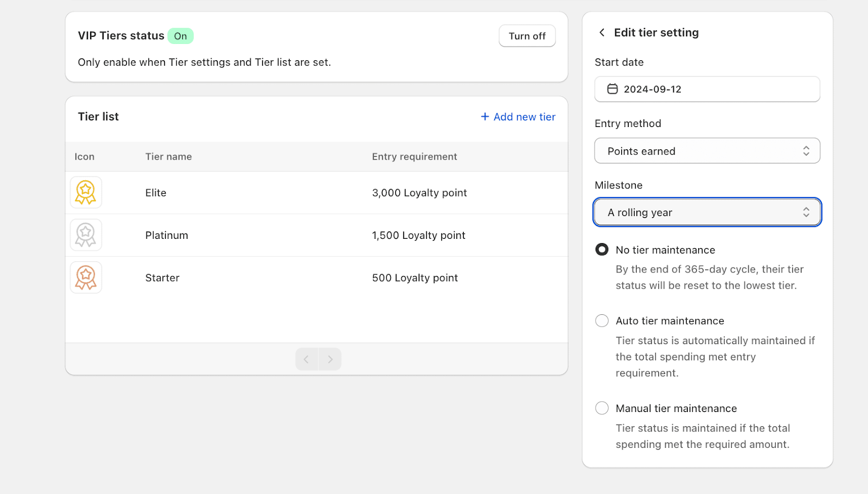Click the silver Platinum tier badge icon
The height and width of the screenshot is (494, 868).
[86, 235]
